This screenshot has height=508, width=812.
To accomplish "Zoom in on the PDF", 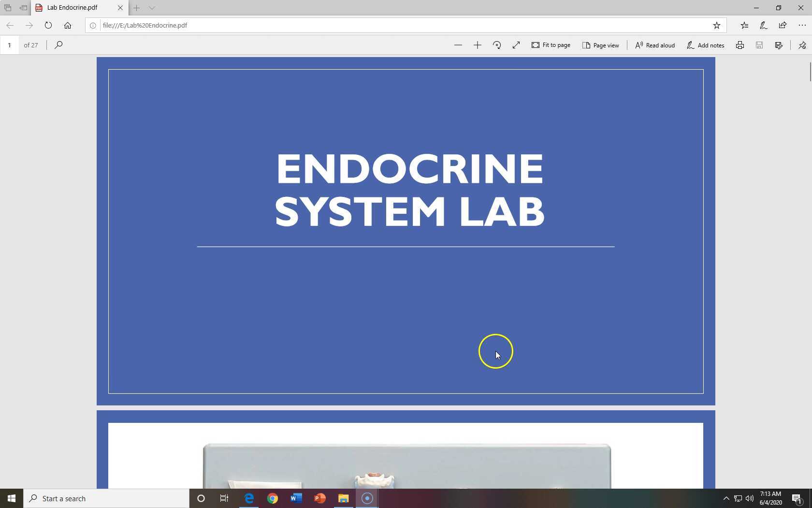I will point(478,45).
